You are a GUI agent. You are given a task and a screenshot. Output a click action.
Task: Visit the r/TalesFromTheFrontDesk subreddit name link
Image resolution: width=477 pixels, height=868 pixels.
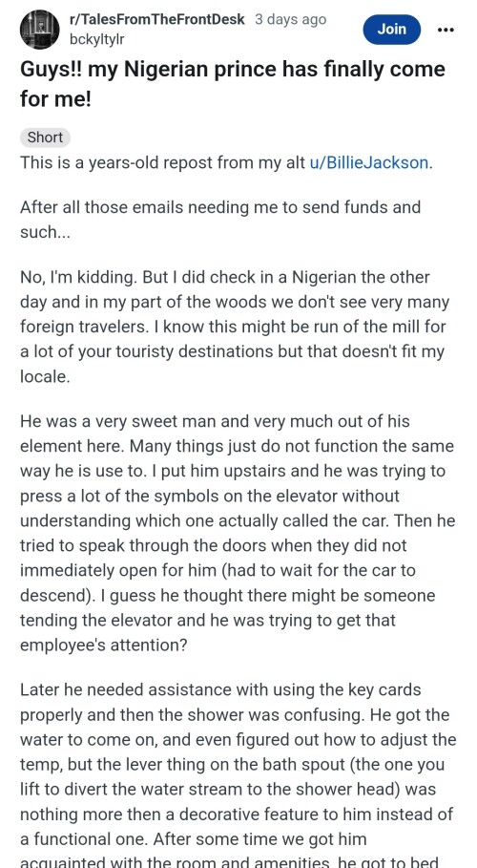(x=157, y=19)
